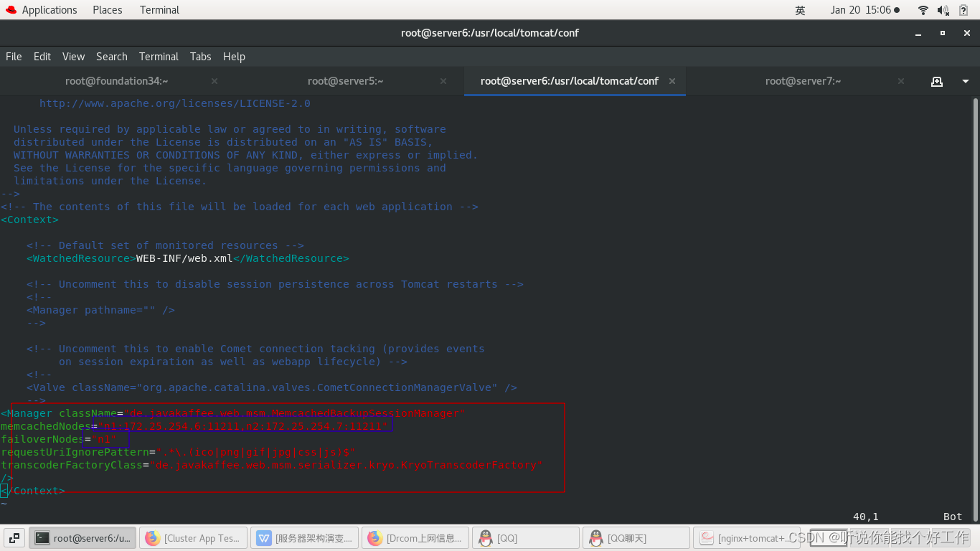Switch to the root@server7 tab

pyautogui.click(x=803, y=81)
